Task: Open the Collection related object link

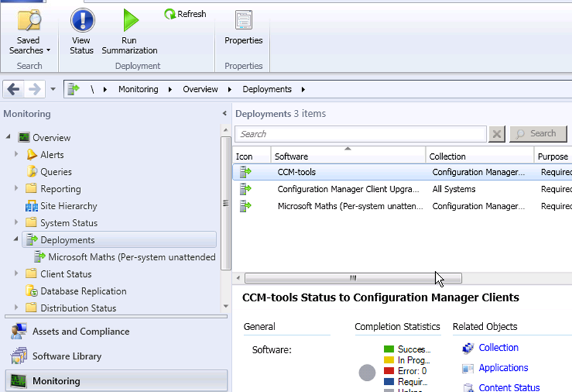Action: [x=498, y=348]
